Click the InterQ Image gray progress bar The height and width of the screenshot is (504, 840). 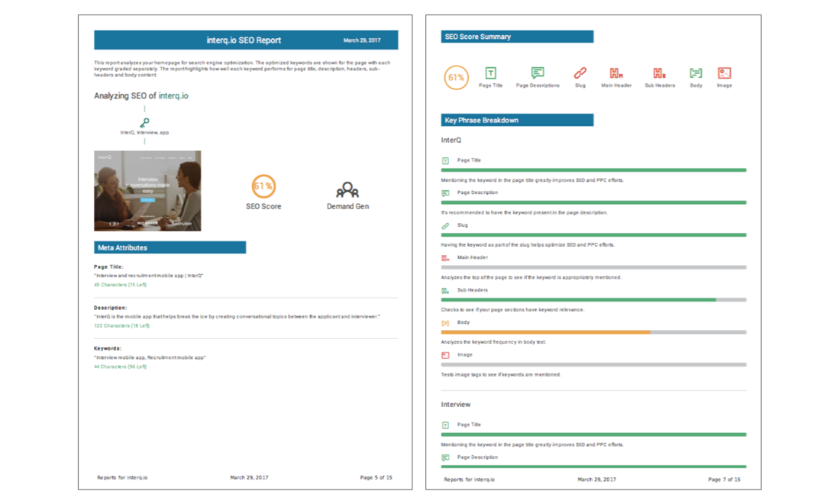tap(593, 365)
